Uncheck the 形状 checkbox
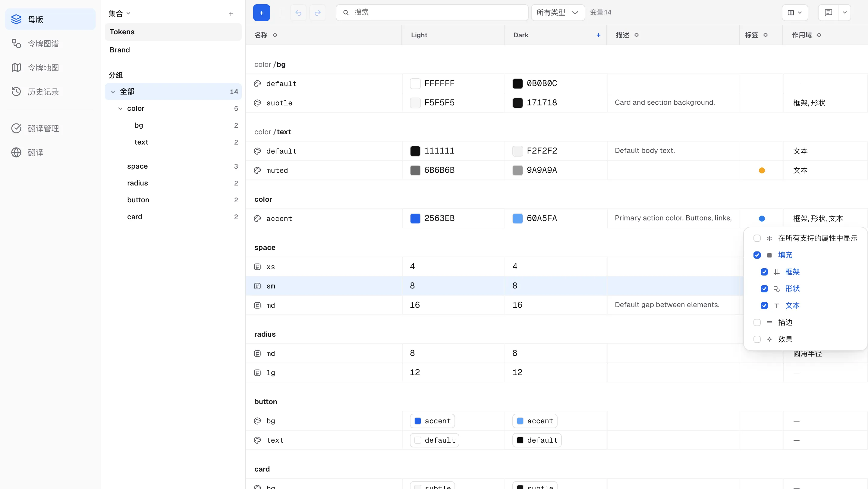868x489 pixels. (x=764, y=289)
